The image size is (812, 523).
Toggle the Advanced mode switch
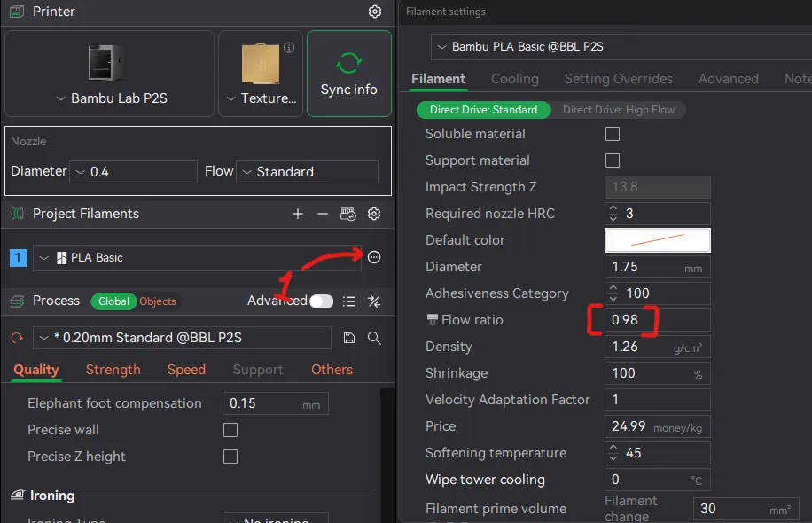[321, 301]
